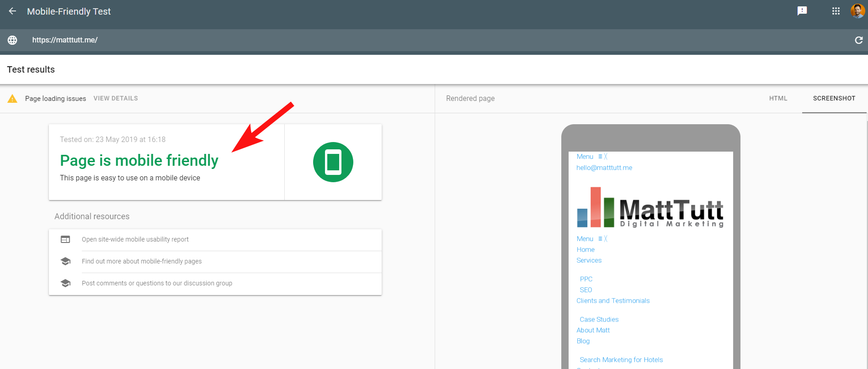Viewport: 868px width, 369px height.
Task: Click the globe icon beside URL
Action: pos(12,40)
